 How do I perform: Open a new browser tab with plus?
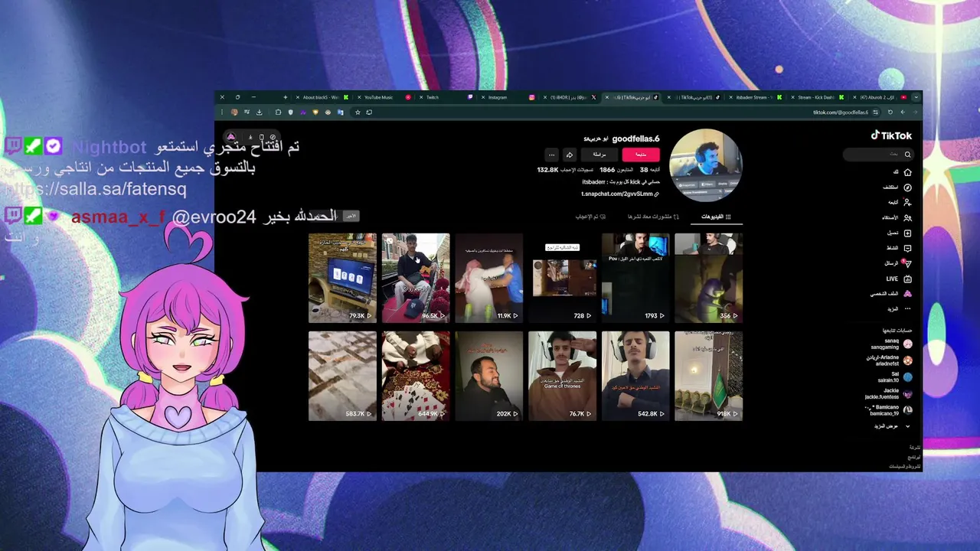[285, 97]
